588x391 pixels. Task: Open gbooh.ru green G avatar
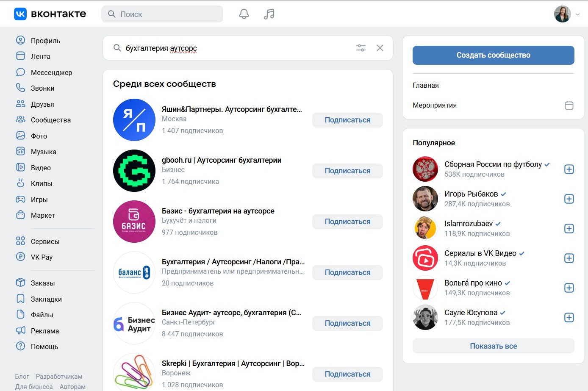click(x=134, y=171)
